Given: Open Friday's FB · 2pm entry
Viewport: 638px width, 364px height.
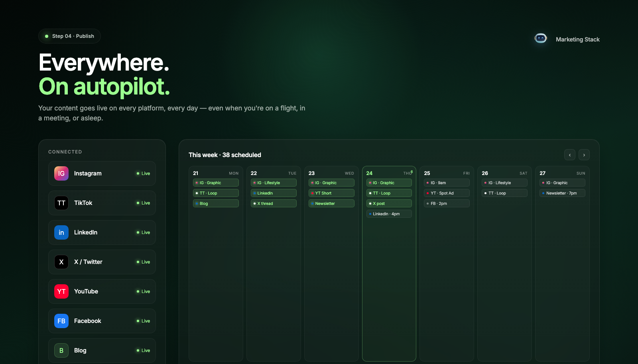Looking at the screenshot, I should 447,203.
